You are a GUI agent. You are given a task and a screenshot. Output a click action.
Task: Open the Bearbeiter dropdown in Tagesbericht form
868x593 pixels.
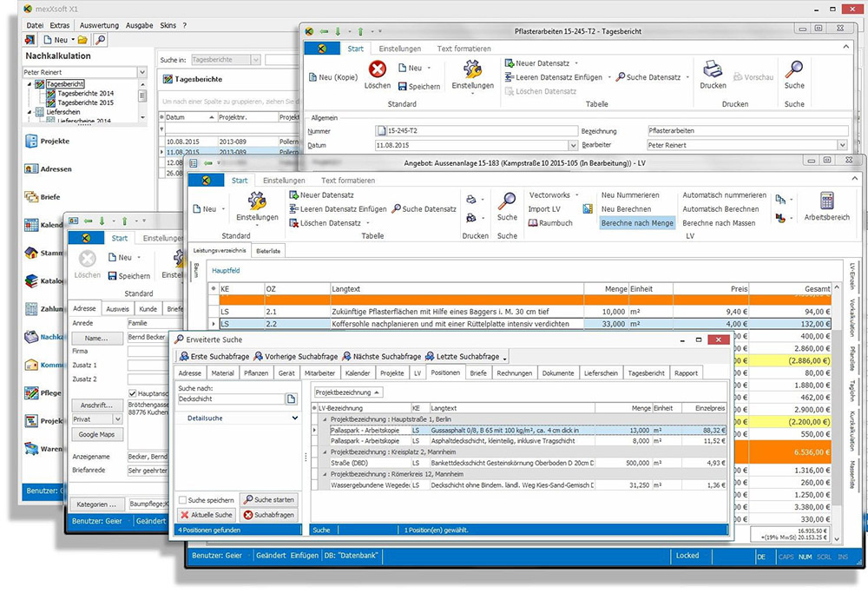(842, 145)
